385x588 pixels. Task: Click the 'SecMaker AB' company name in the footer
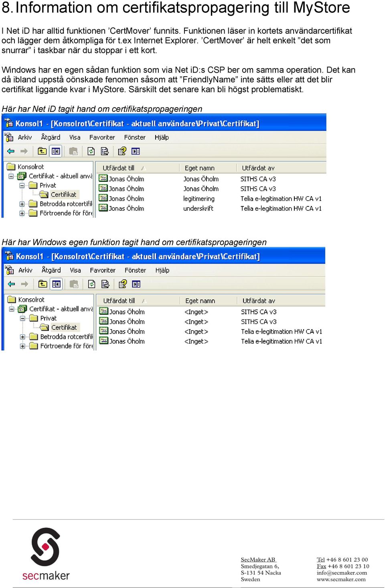pos(258,560)
